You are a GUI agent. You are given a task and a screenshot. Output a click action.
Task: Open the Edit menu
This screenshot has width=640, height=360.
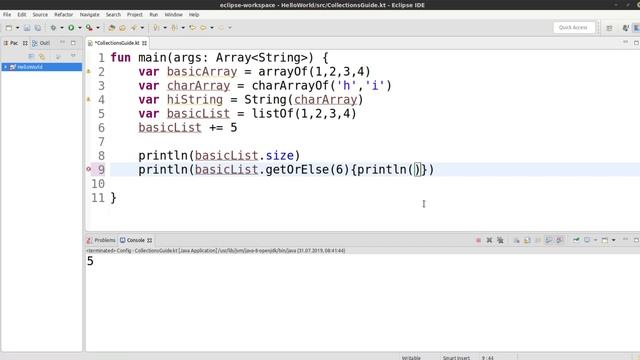(22, 15)
